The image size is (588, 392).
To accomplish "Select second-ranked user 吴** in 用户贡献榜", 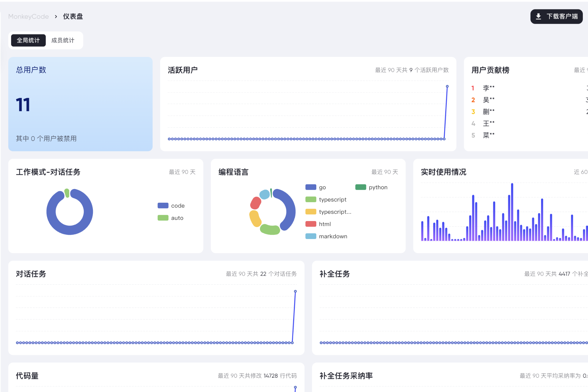I will (x=488, y=100).
